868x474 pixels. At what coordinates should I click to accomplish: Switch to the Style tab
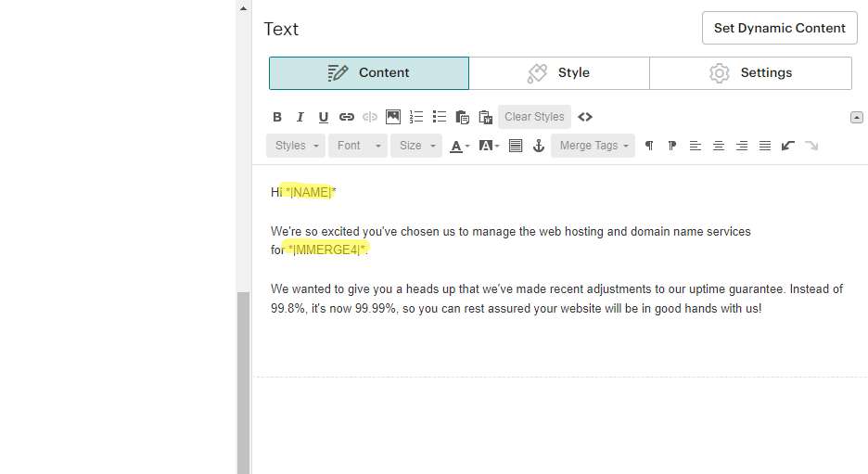coord(559,73)
